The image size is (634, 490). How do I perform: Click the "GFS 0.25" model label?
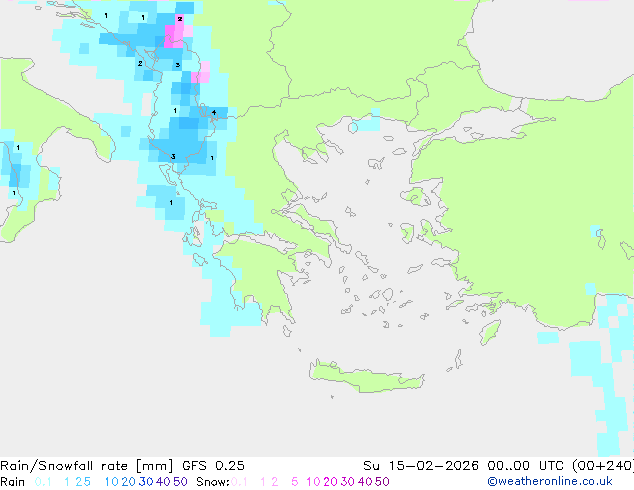tap(213, 466)
